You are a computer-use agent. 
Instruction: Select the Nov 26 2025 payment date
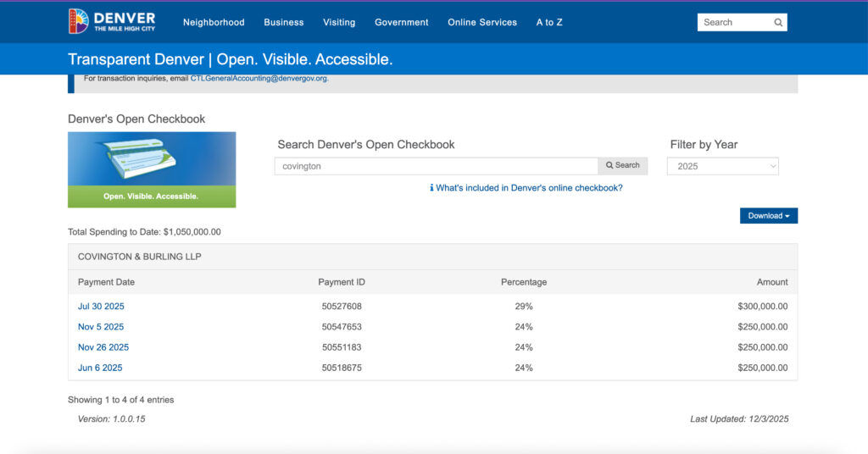(103, 347)
